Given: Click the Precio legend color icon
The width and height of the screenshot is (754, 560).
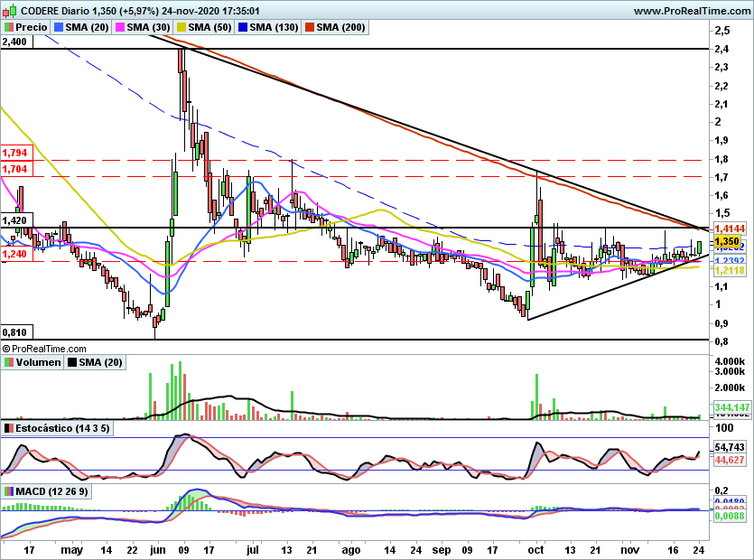Looking at the screenshot, I should pos(9,28).
